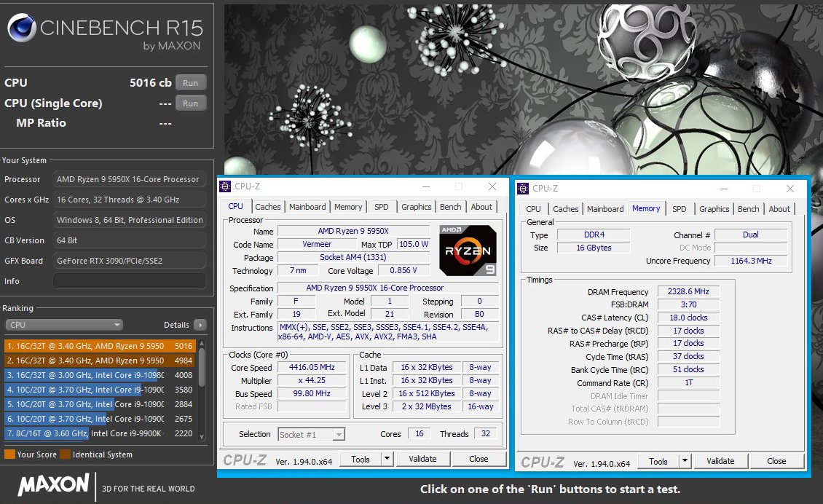Click Validate in Memory CPU-Z window
This screenshot has height=504, width=823.
pos(720,461)
